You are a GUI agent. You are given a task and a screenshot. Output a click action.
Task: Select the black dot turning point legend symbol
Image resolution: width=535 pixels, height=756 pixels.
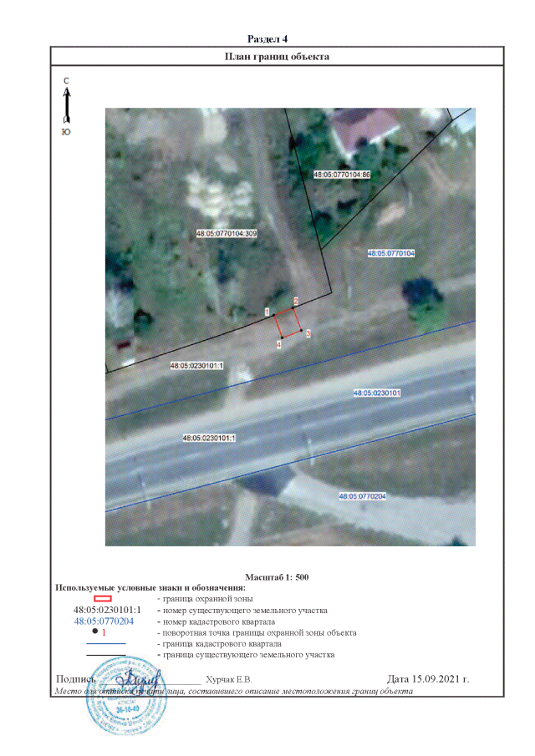pyautogui.click(x=95, y=632)
